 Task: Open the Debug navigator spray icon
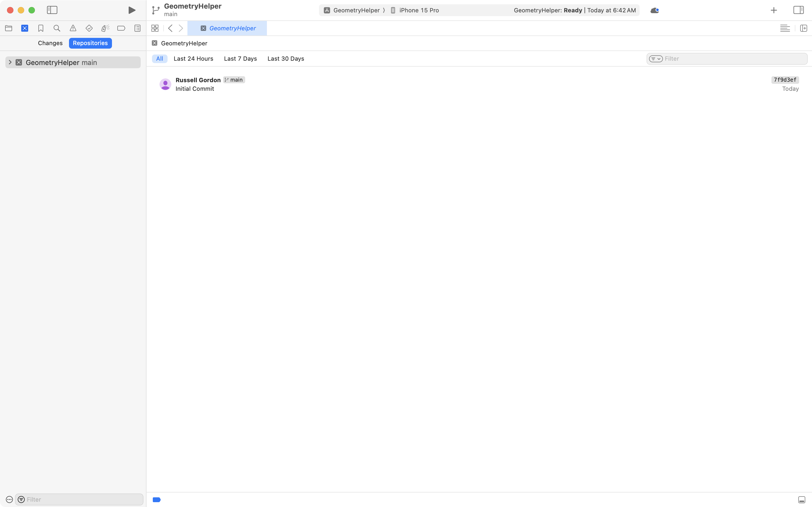(x=105, y=28)
